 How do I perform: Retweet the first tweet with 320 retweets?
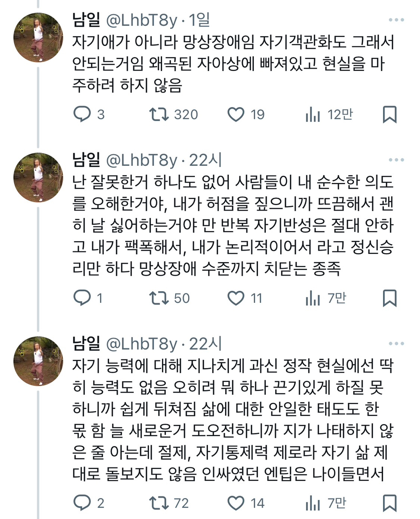point(159,114)
